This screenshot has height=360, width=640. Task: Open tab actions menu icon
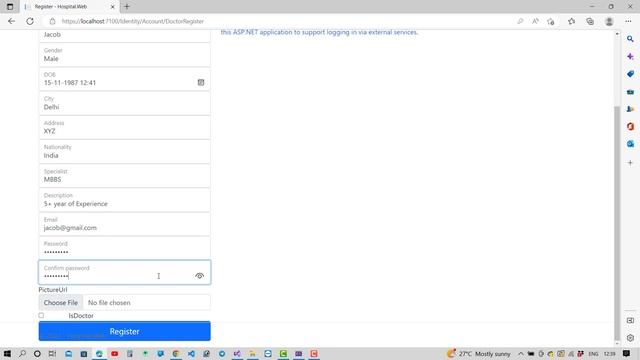coord(10,7)
